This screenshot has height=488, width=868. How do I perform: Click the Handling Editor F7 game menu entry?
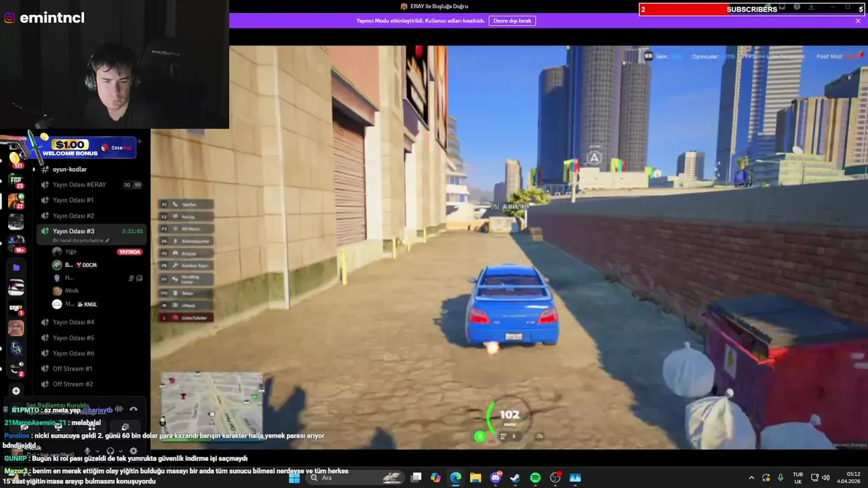coord(186,279)
